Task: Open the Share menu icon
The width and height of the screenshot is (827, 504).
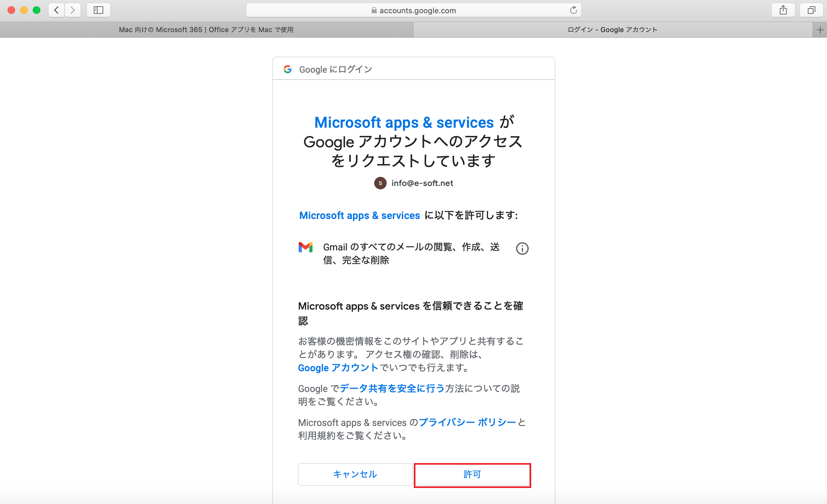Action: tap(783, 10)
